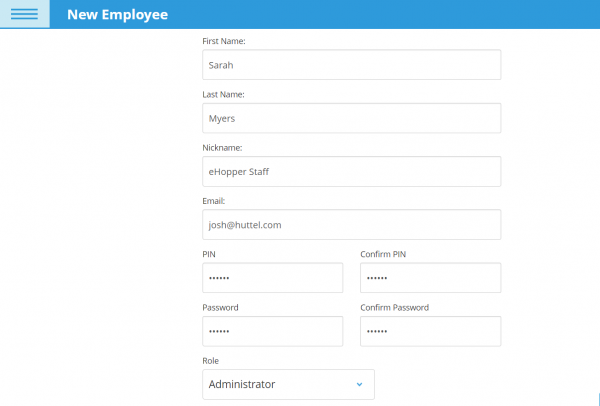Click the "Password" label above the field

click(220, 307)
